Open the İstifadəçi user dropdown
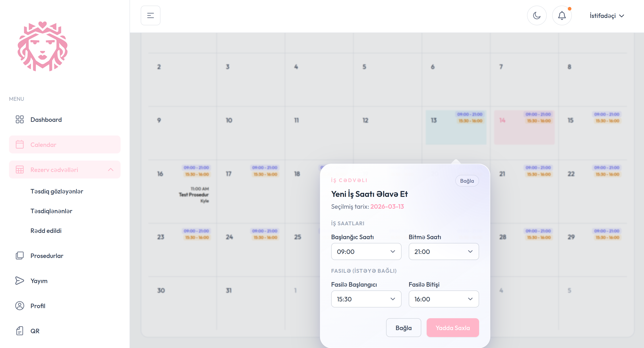644x348 pixels. tap(607, 16)
